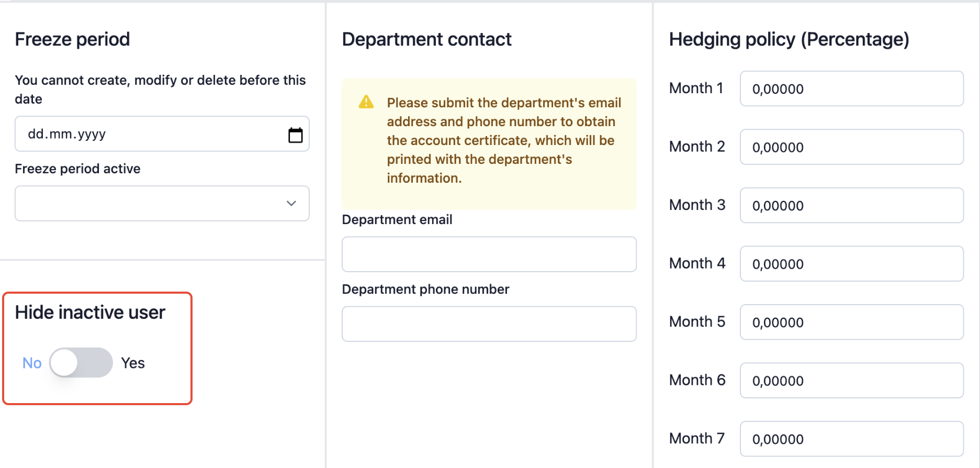The height and width of the screenshot is (468, 980).
Task: Expand the Freeze period active dropdown
Action: 162,203
